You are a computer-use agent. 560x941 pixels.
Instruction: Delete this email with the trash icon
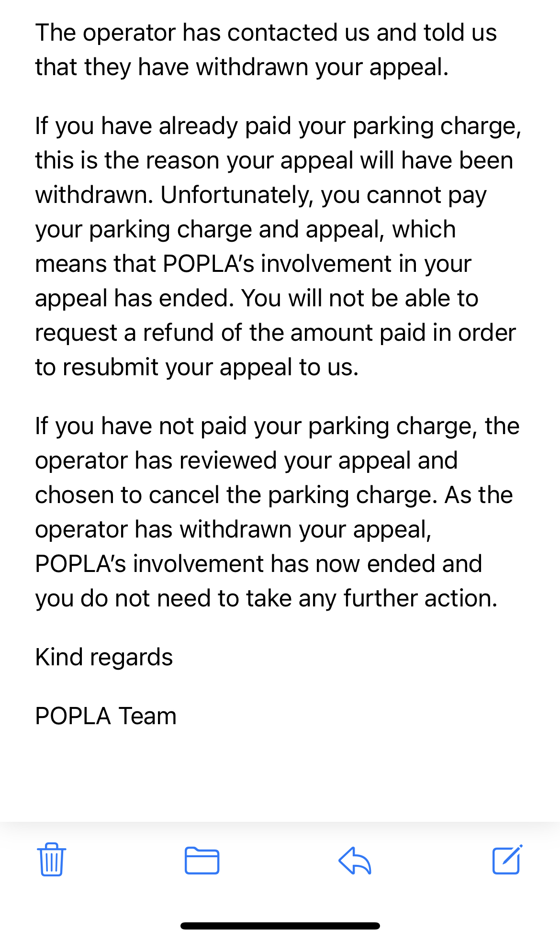(x=51, y=860)
